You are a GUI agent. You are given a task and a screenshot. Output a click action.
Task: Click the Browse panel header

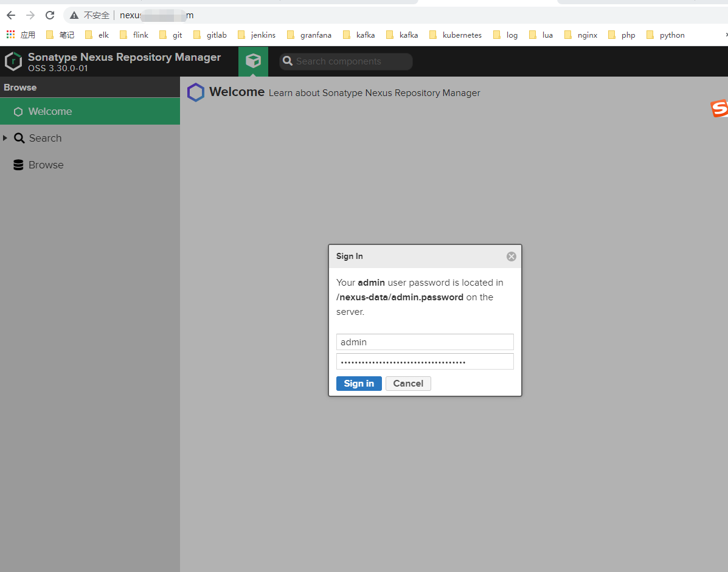[89, 87]
